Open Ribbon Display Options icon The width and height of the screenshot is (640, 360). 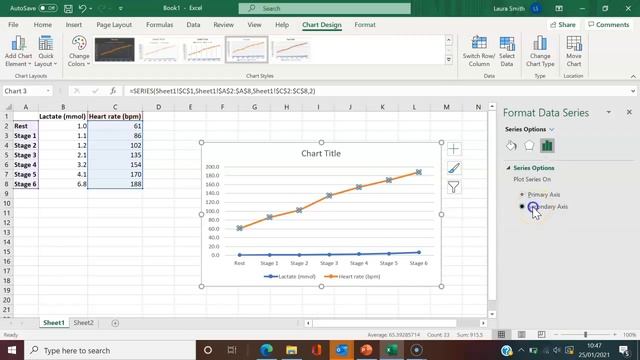click(559, 8)
